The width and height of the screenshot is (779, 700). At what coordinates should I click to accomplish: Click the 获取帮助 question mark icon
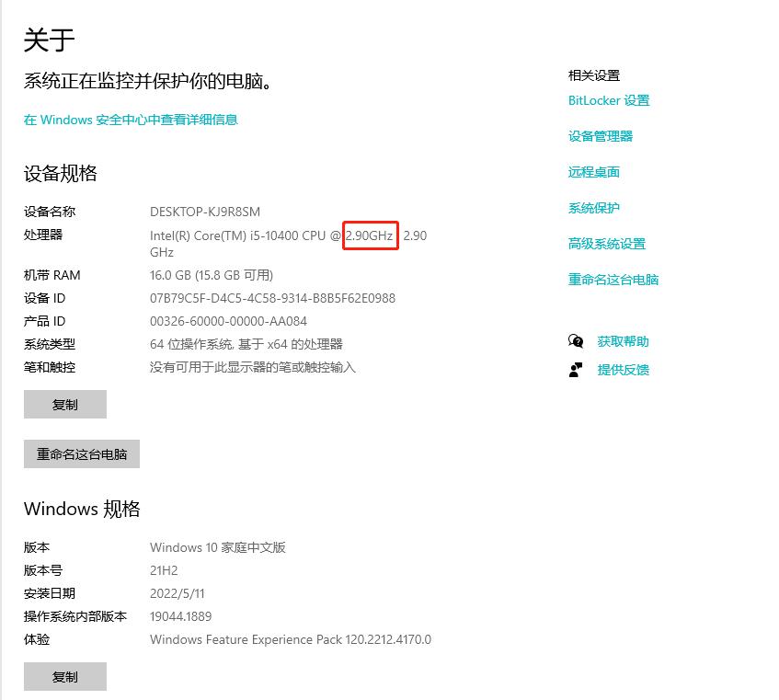(x=576, y=340)
